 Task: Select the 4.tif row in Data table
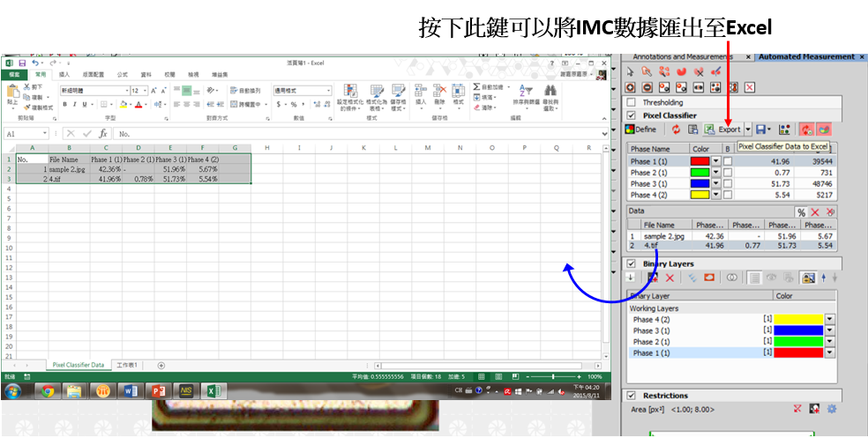[x=731, y=245]
